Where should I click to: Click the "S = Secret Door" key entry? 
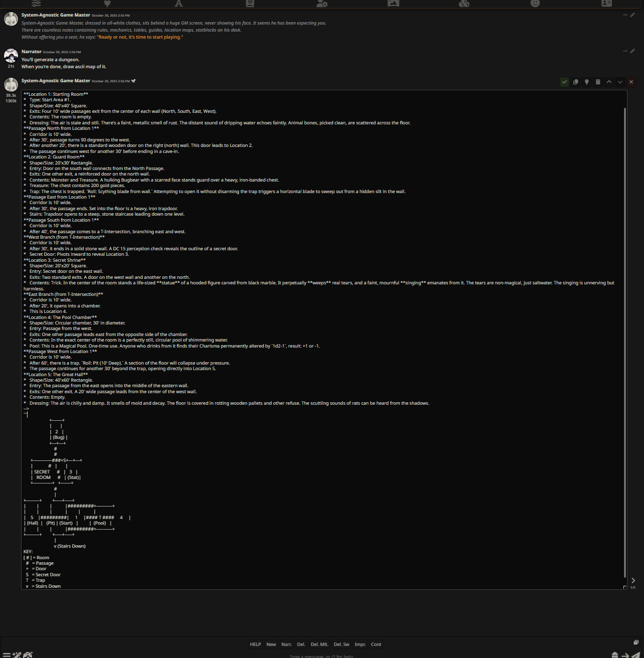pyautogui.click(x=43, y=575)
